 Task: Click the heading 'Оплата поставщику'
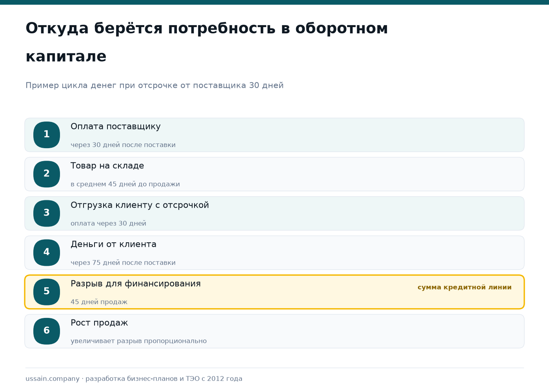[116, 127]
